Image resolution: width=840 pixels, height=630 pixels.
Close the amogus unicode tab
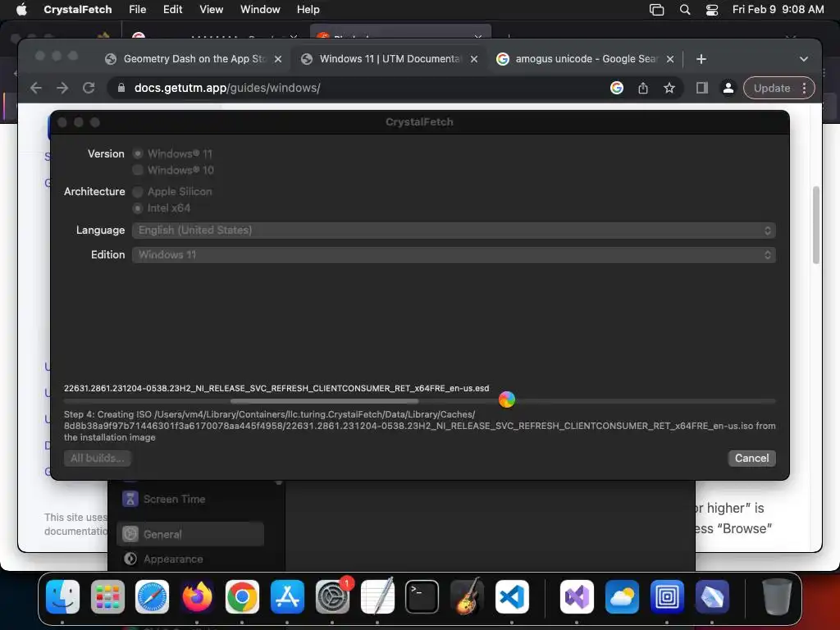tap(669, 59)
